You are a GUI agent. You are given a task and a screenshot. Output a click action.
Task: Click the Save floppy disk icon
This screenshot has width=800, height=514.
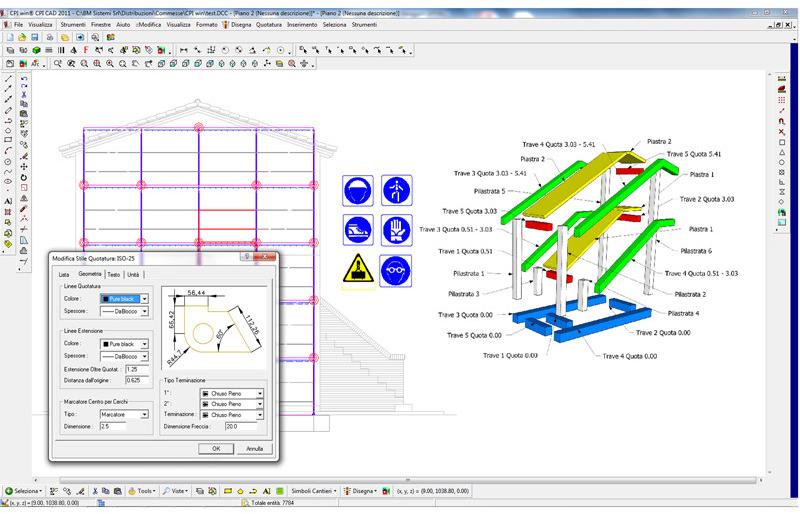click(35, 36)
